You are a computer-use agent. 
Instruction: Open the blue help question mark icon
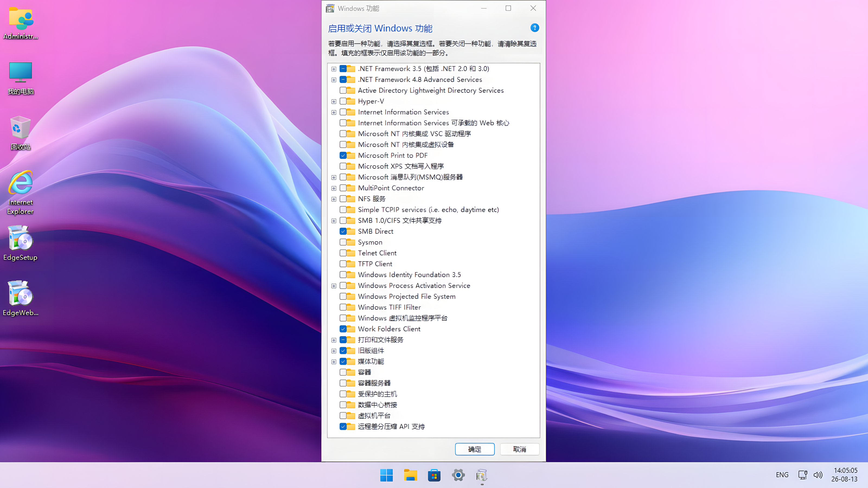pyautogui.click(x=535, y=28)
